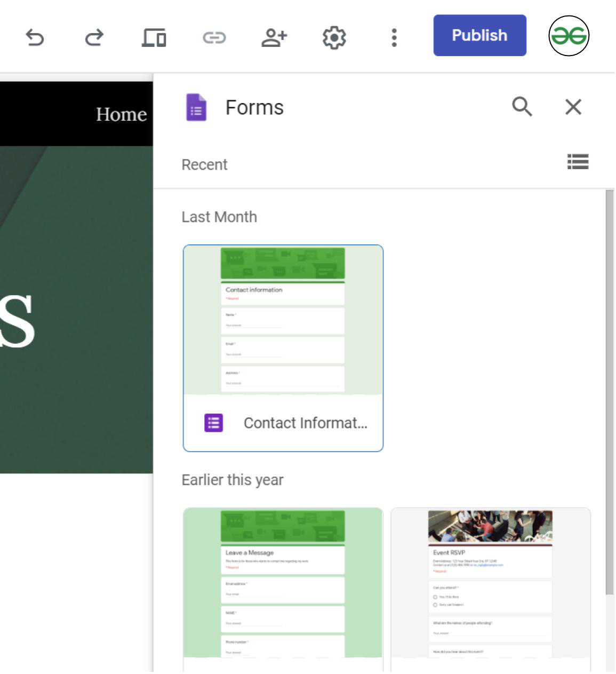Click the Last Month heading

tap(219, 217)
